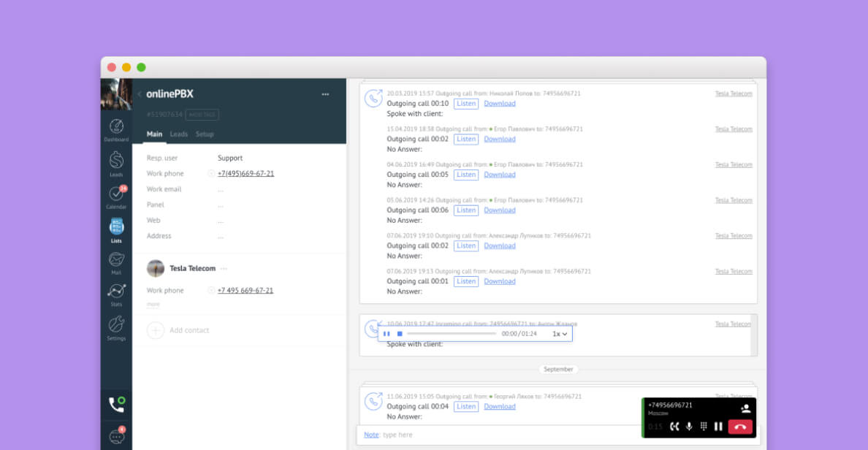Switch to the Setup tab
This screenshot has width=868, height=450.
(x=205, y=134)
